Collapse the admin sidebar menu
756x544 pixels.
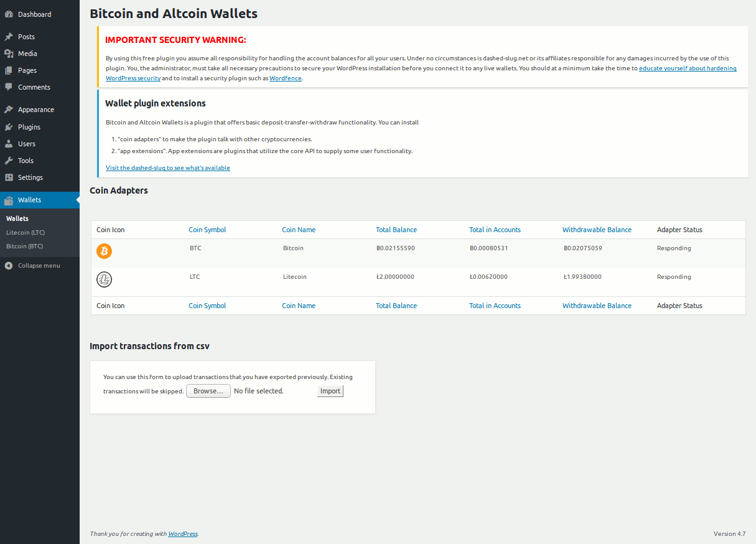pyautogui.click(x=40, y=265)
